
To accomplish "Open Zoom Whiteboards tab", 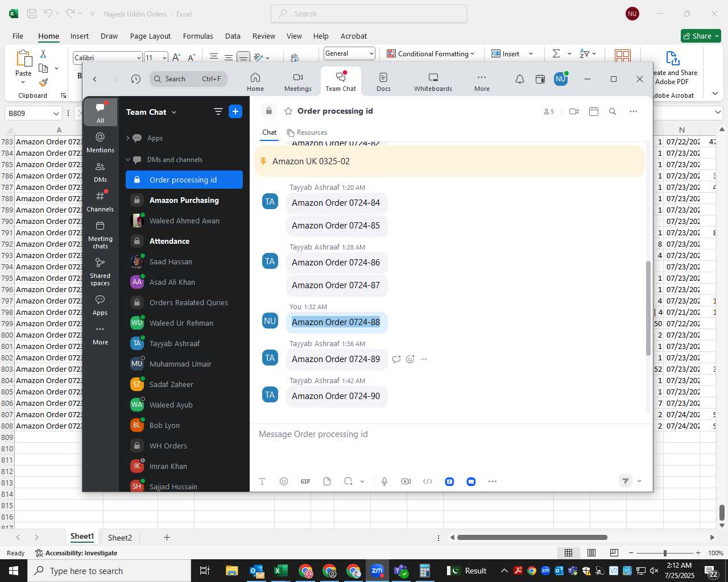I will [x=433, y=82].
